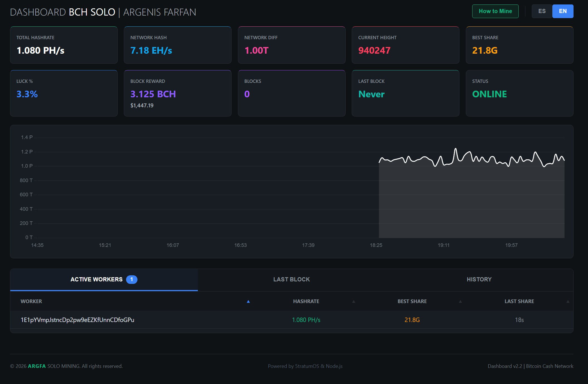Click the LAST SHARE column sort arrow
The image size is (588, 384).
point(568,301)
